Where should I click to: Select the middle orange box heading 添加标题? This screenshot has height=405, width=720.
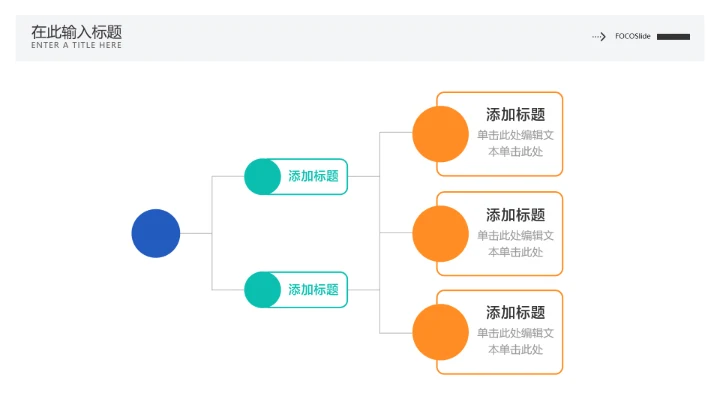click(515, 215)
